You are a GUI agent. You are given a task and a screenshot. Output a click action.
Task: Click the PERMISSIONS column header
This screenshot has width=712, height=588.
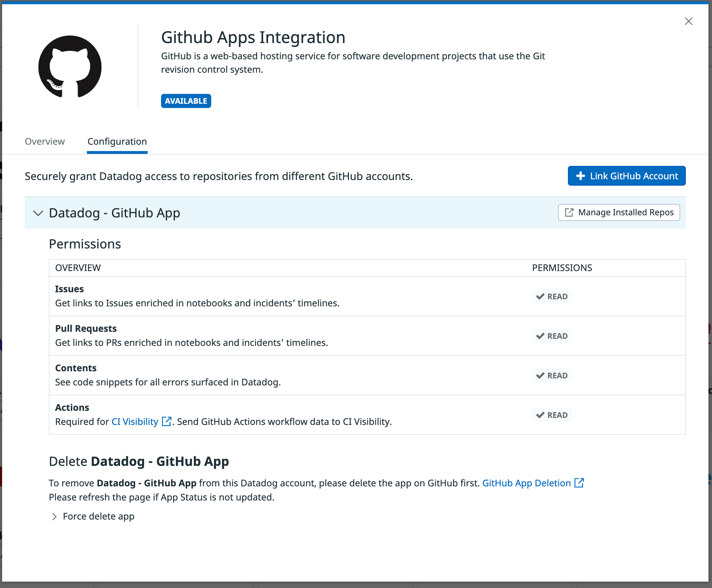(x=562, y=268)
